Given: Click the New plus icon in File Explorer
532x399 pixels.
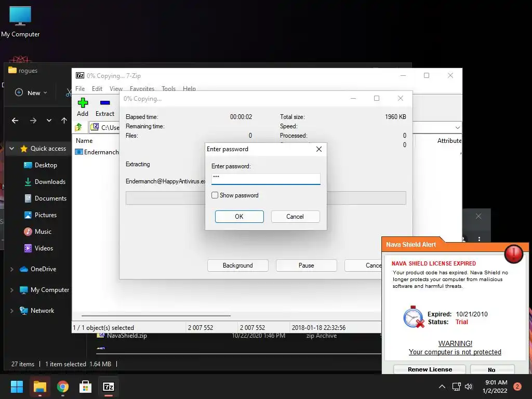Looking at the screenshot, I should (19, 92).
